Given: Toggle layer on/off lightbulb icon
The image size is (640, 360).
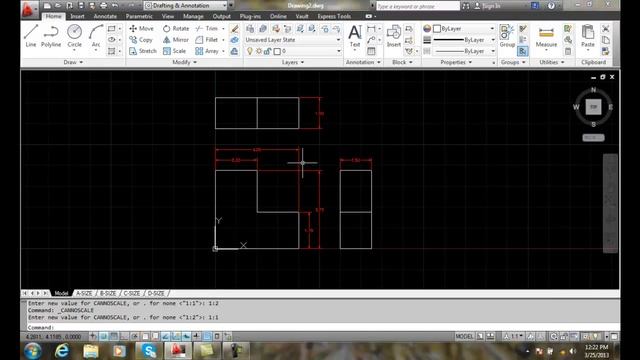Looking at the screenshot, I should pos(250,51).
